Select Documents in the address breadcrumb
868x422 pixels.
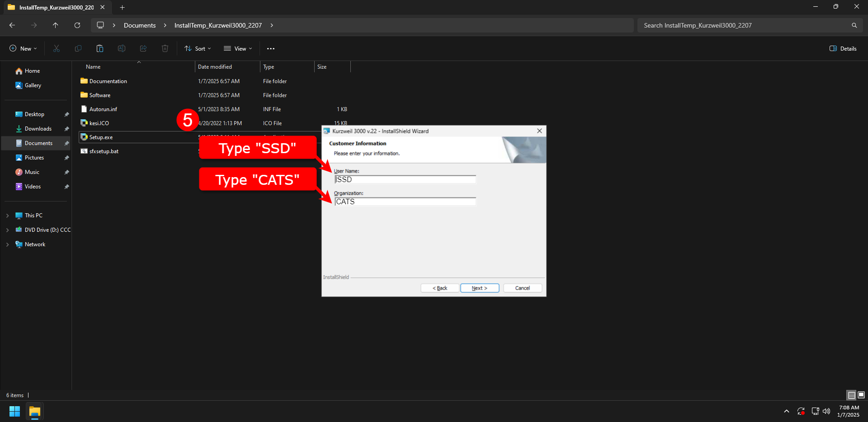[140, 25]
